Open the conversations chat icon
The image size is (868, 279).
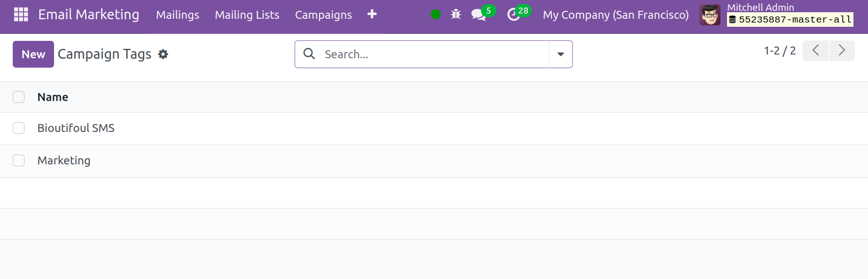click(x=478, y=15)
